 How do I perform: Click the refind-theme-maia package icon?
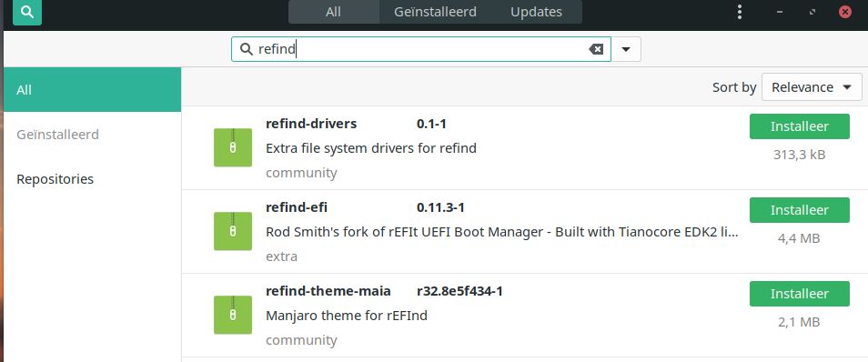tap(233, 315)
